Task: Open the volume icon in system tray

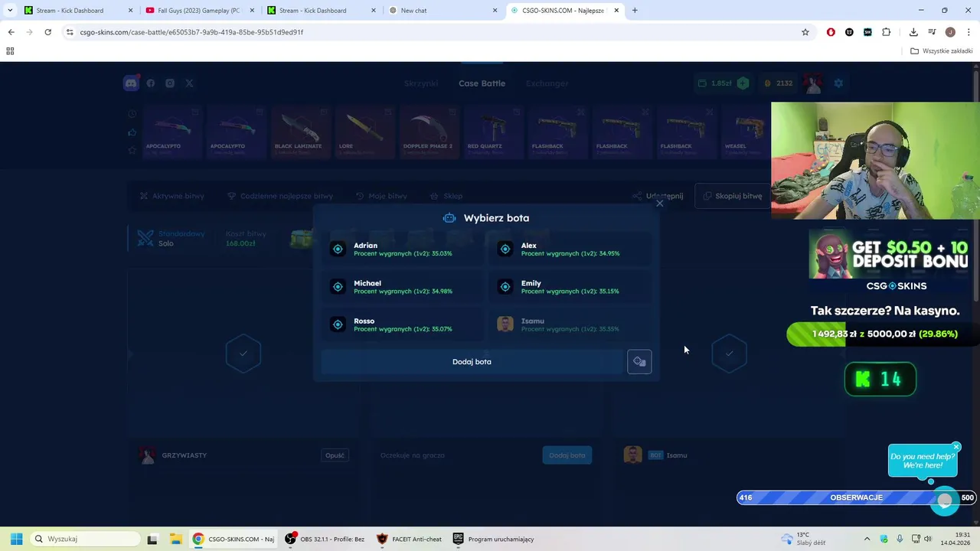Action: tap(927, 539)
